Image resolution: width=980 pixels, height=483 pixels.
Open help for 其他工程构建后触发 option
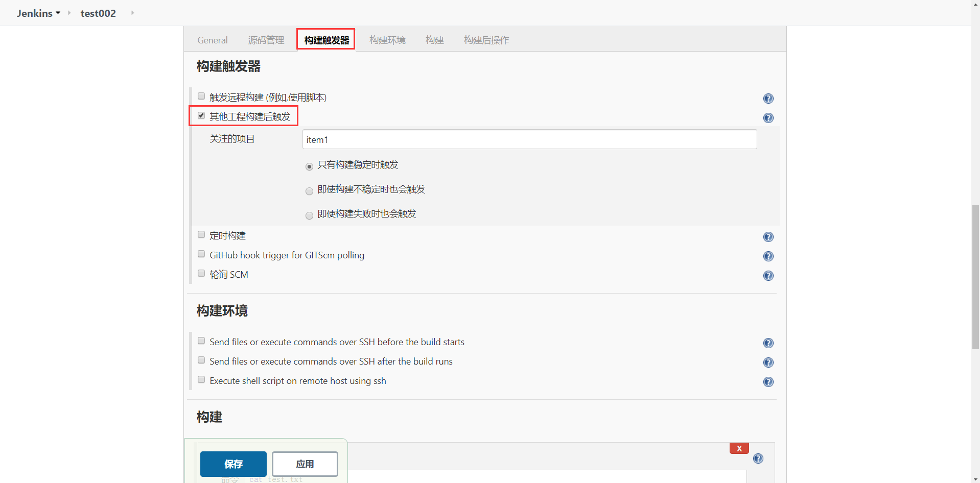768,118
